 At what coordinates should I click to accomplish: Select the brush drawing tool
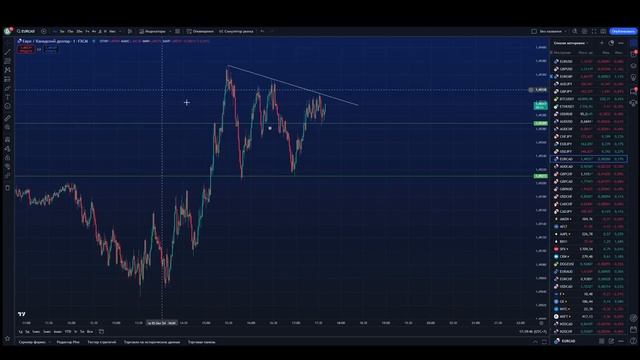click(7, 88)
